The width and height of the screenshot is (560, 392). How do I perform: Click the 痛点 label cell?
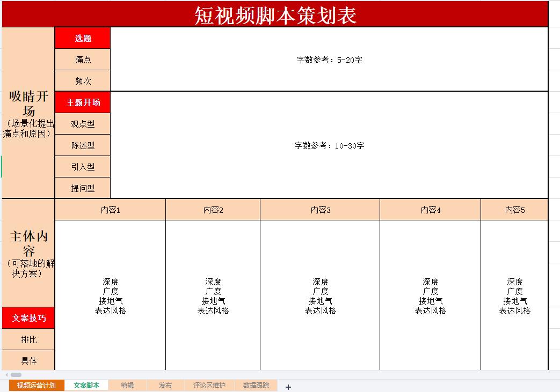tap(83, 59)
